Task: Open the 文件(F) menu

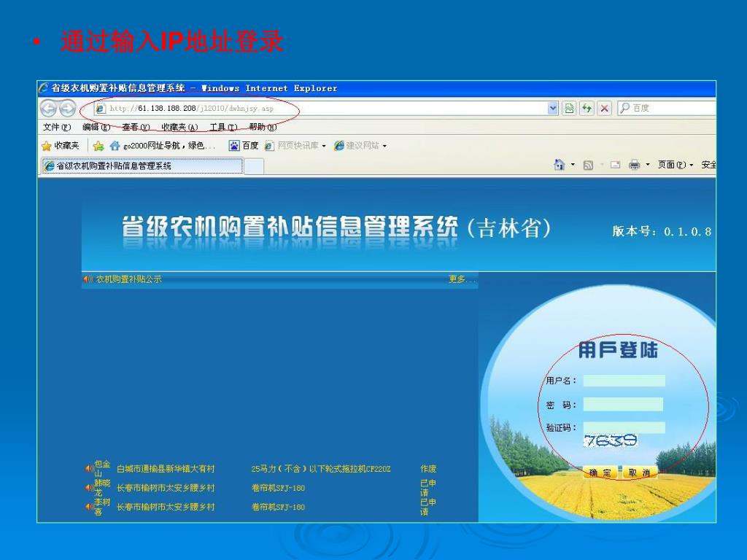Action: click(x=57, y=127)
